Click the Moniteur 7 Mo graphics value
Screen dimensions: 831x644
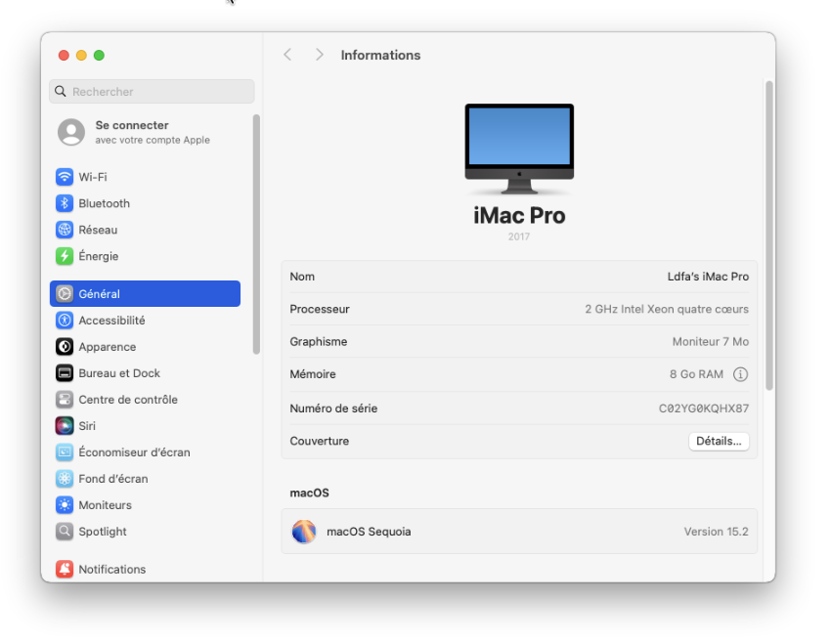710,342
